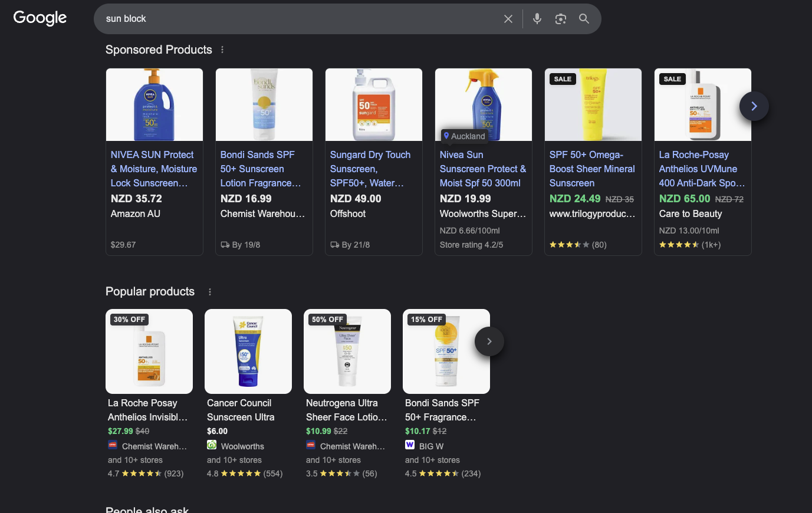This screenshot has height=513, width=812.
Task: Click the 4.8 rating with (554) reviews
Action: (245, 473)
